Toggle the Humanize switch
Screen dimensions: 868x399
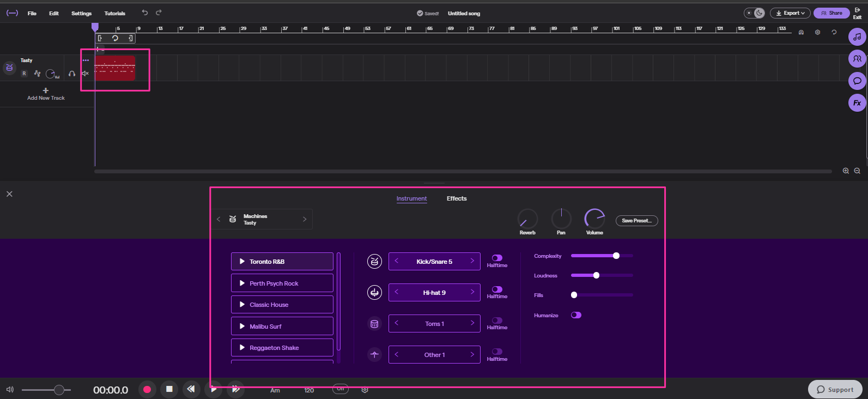[x=576, y=315]
